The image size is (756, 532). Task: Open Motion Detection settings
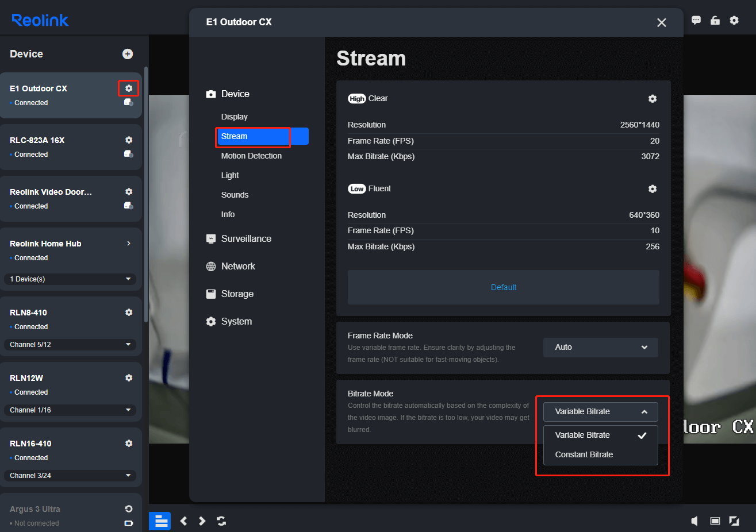pyautogui.click(x=251, y=156)
